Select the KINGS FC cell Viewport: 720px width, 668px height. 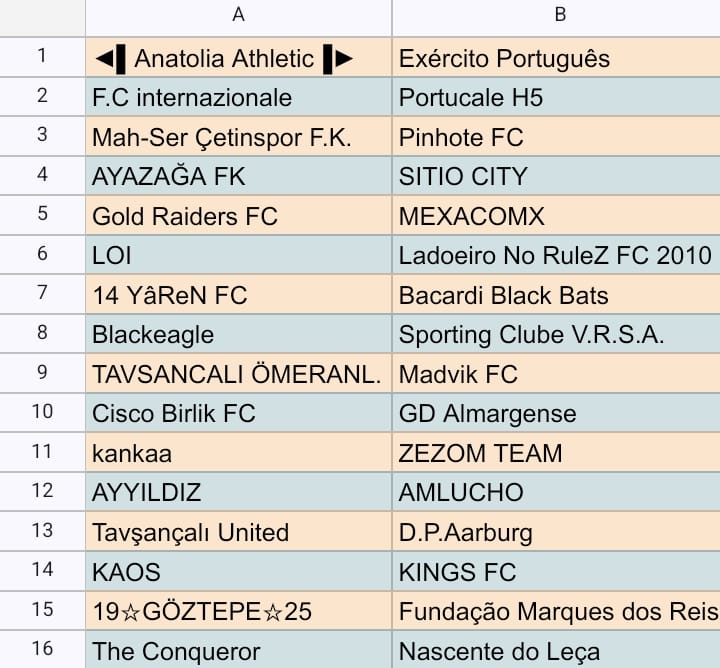pos(556,571)
